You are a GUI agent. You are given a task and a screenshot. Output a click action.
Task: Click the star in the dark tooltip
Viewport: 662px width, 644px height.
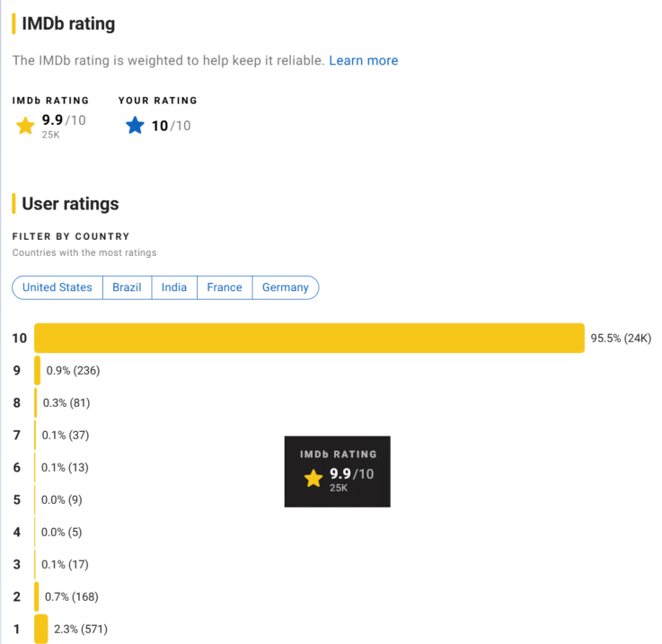pos(313,479)
